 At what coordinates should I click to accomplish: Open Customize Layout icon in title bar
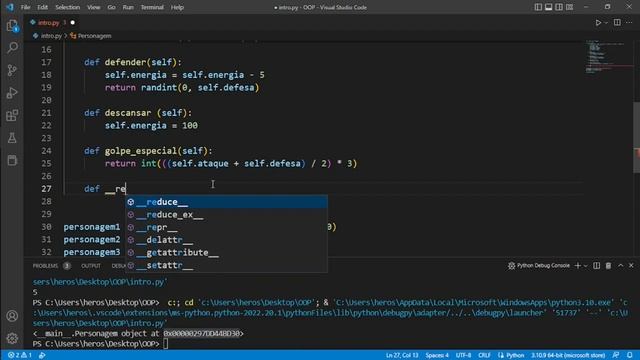pos(569,7)
